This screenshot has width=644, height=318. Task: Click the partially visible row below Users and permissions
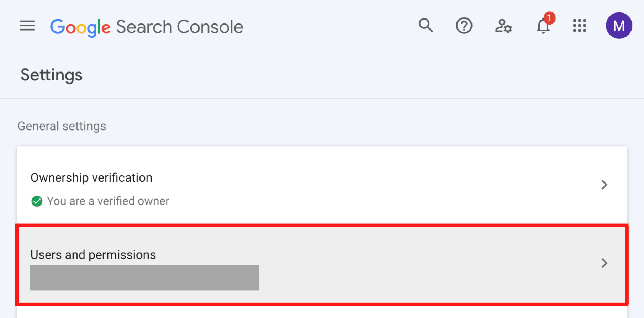(x=322, y=312)
